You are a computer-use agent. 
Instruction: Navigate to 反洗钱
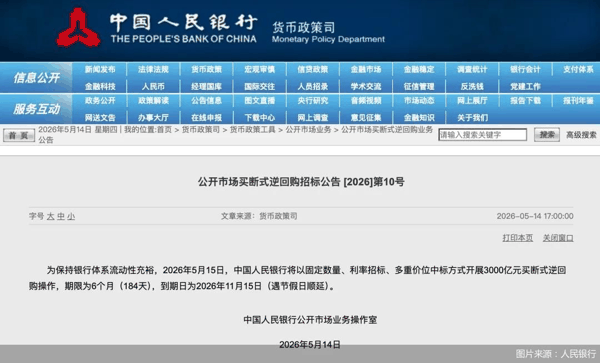tap(472, 86)
